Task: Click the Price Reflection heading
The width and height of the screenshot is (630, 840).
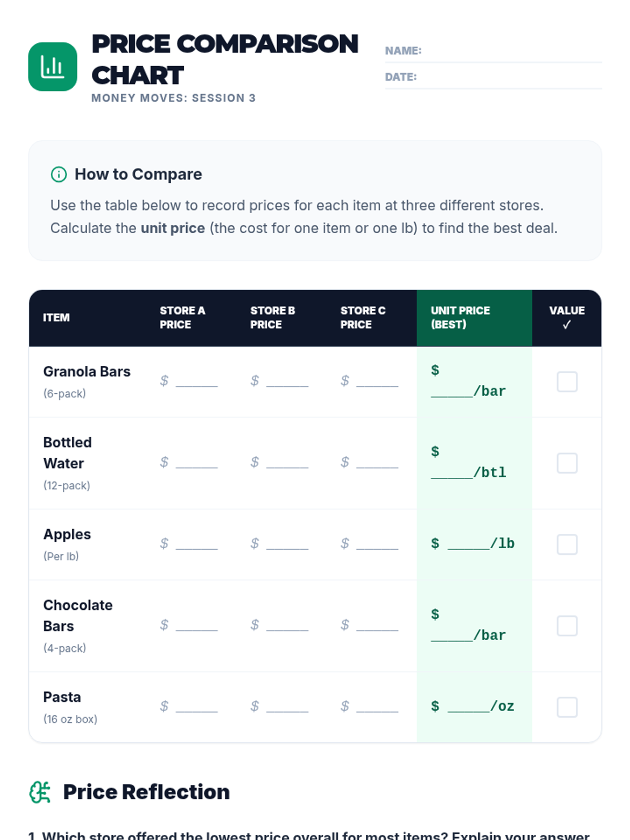Action: tap(146, 792)
